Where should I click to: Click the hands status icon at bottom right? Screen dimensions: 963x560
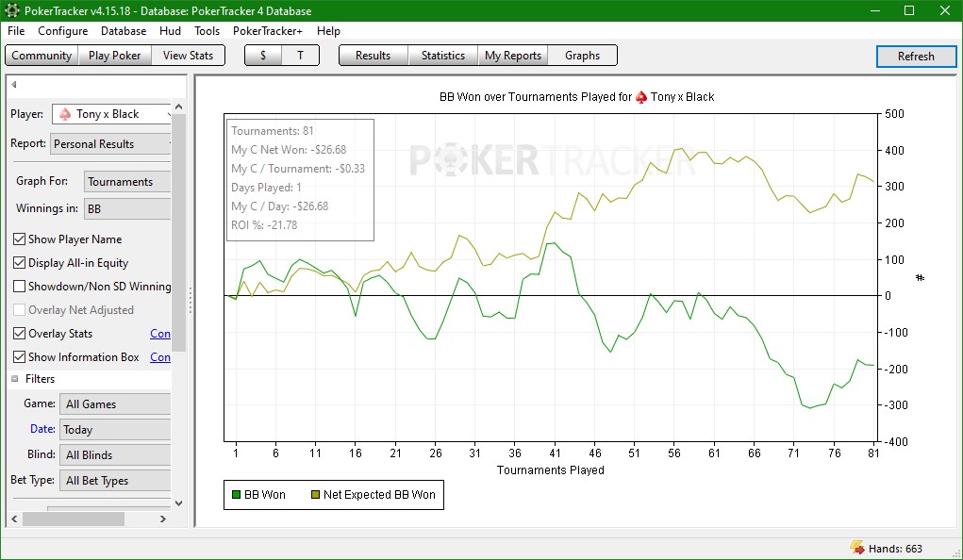point(856,548)
